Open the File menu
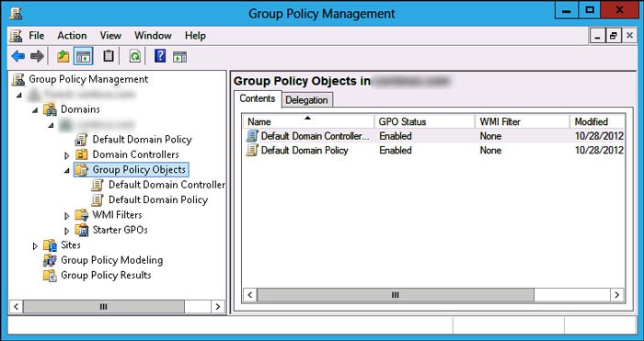 [37, 36]
